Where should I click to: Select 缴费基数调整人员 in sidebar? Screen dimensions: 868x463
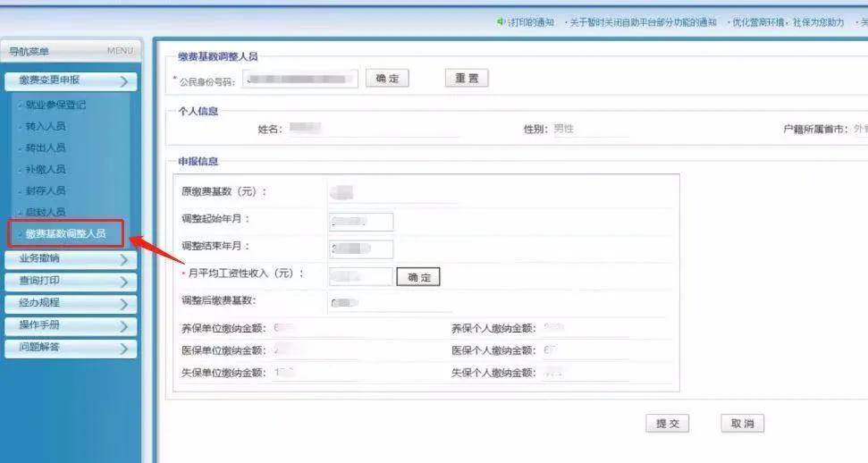pos(65,234)
